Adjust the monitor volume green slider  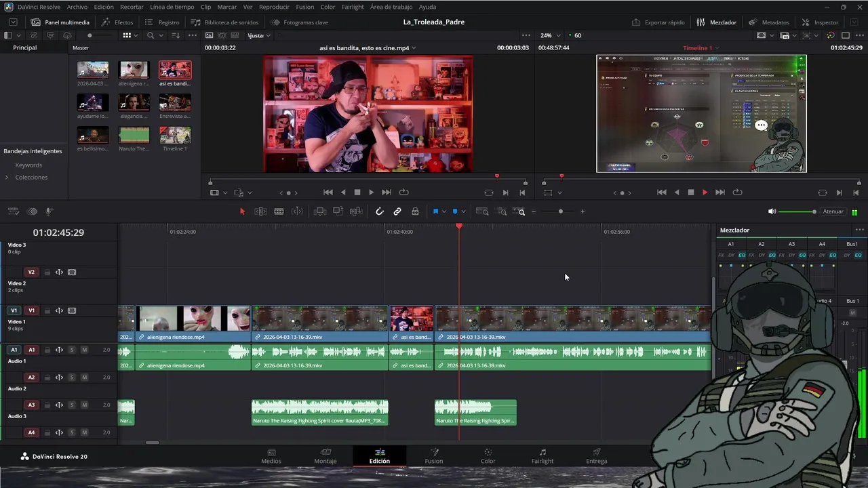coord(797,211)
